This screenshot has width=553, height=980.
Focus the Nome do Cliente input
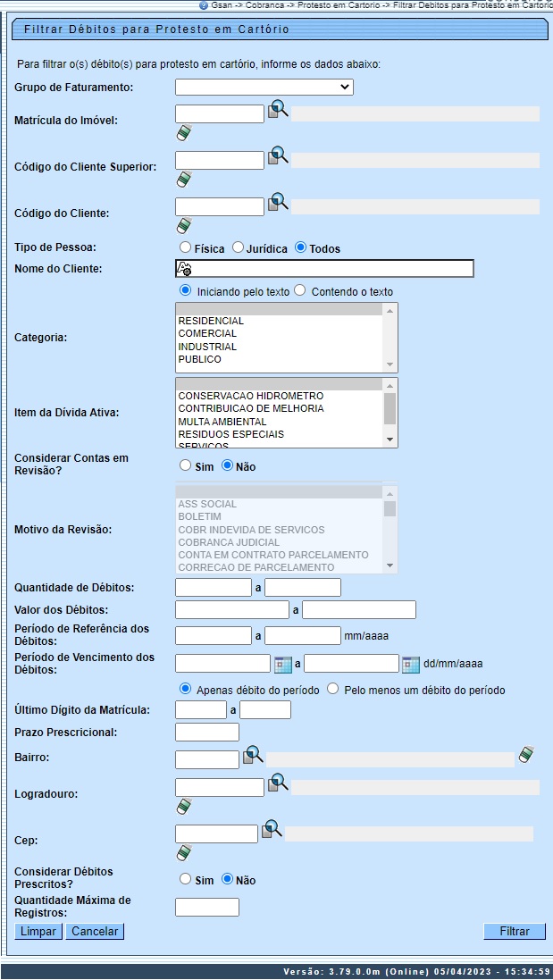(325, 269)
